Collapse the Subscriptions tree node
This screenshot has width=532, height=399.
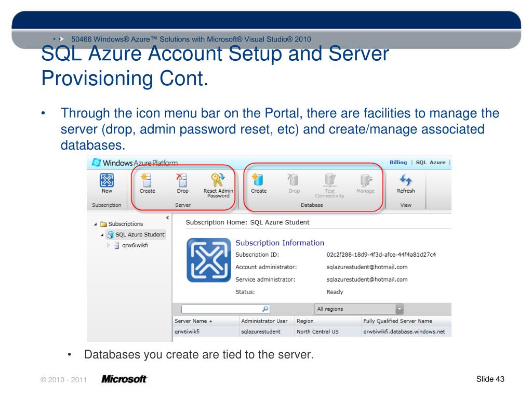tap(96, 224)
